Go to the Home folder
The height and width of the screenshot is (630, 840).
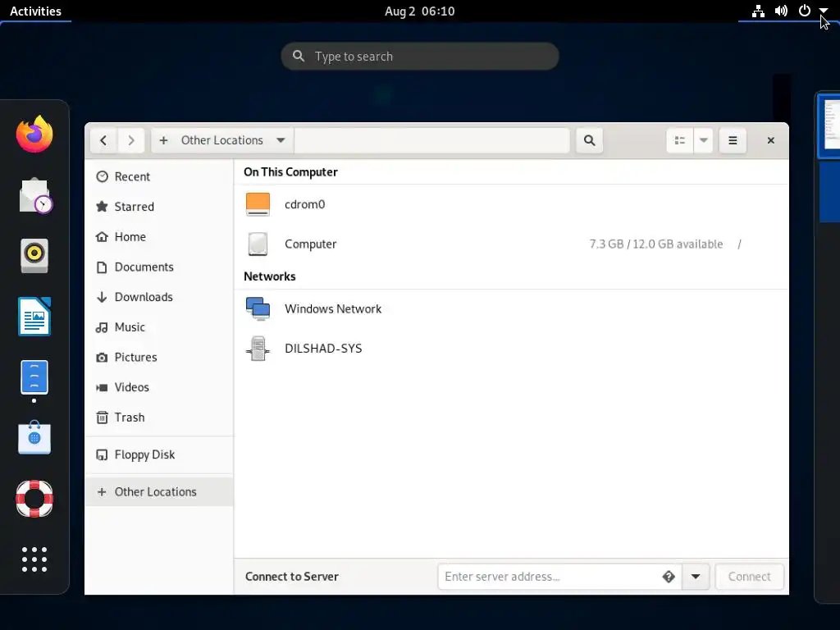(x=158, y=237)
